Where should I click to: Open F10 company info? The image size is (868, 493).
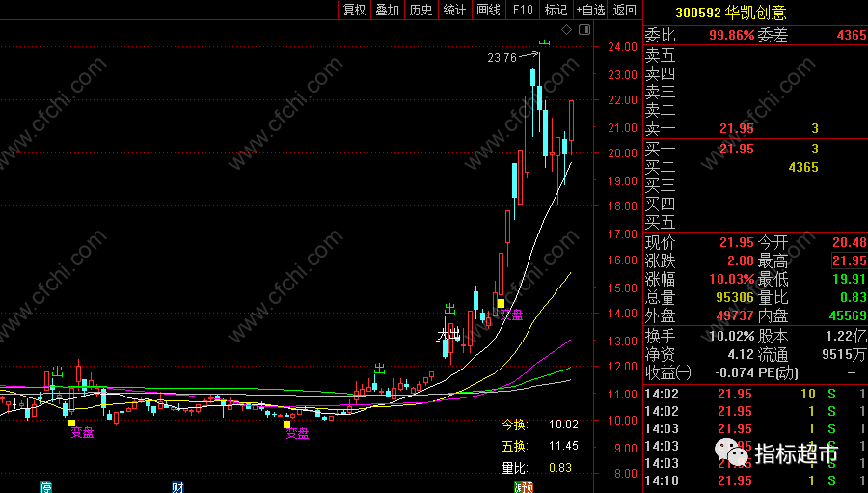pyautogui.click(x=523, y=10)
